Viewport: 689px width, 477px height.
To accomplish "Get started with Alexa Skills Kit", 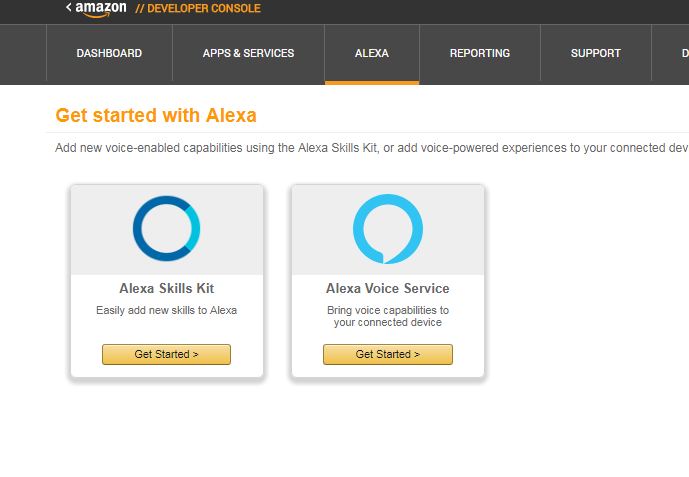I will click(x=167, y=354).
